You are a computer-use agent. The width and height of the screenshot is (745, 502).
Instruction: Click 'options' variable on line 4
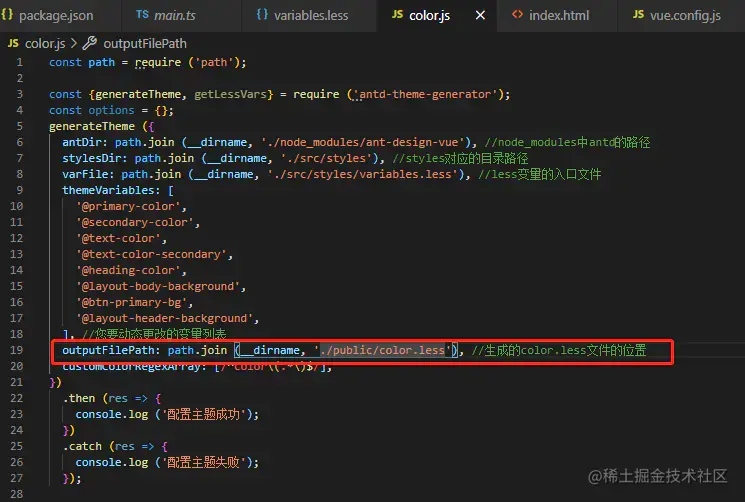pos(111,110)
